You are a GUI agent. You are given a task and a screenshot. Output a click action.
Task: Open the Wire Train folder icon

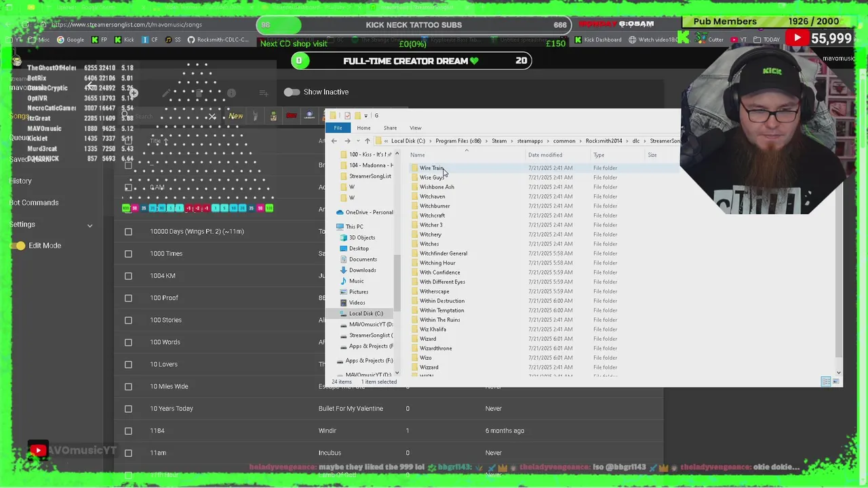pyautogui.click(x=414, y=168)
